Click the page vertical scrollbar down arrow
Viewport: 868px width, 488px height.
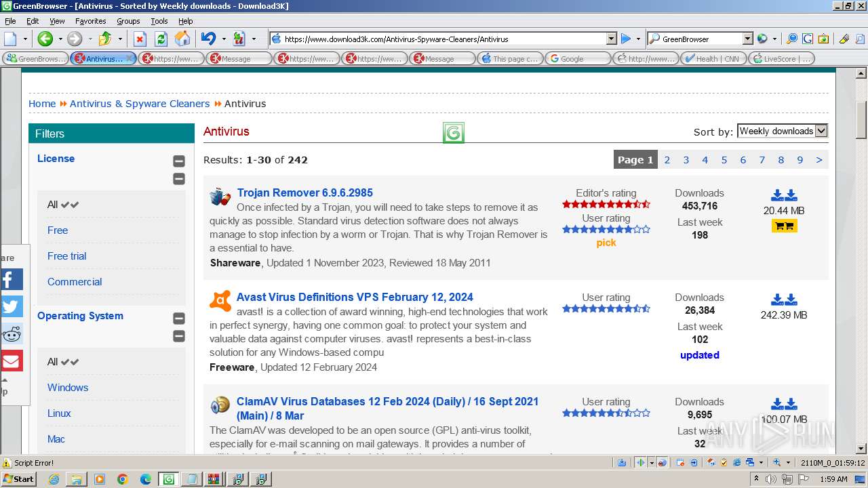pyautogui.click(x=861, y=449)
